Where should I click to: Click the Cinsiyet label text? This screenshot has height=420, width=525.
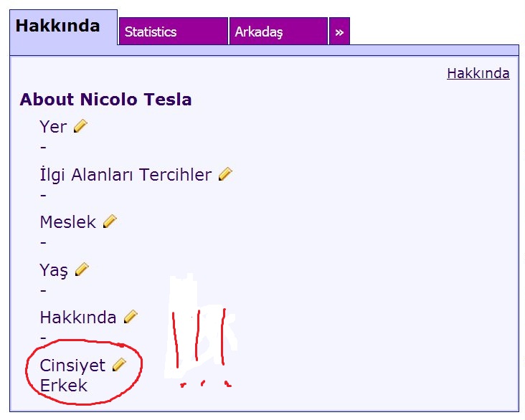[x=72, y=366]
